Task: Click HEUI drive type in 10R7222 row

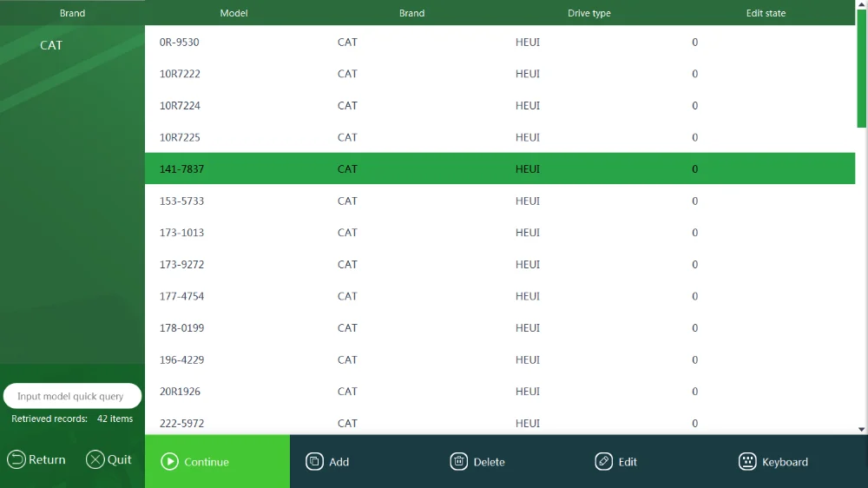Action: coord(528,74)
